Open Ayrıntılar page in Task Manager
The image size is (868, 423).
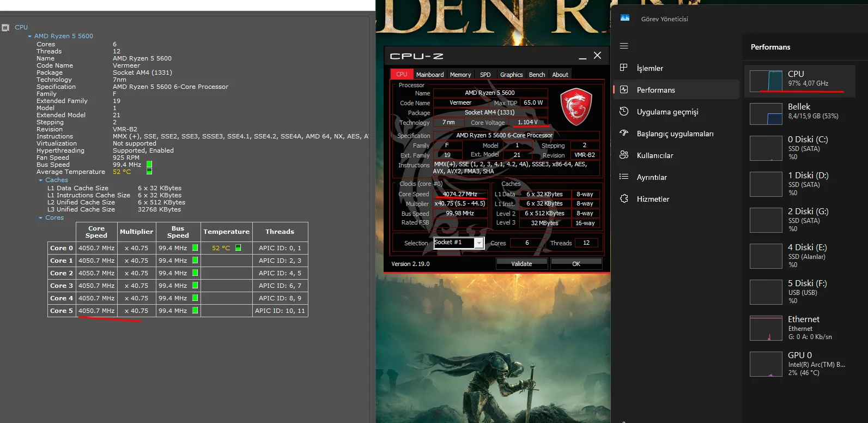[676, 177]
